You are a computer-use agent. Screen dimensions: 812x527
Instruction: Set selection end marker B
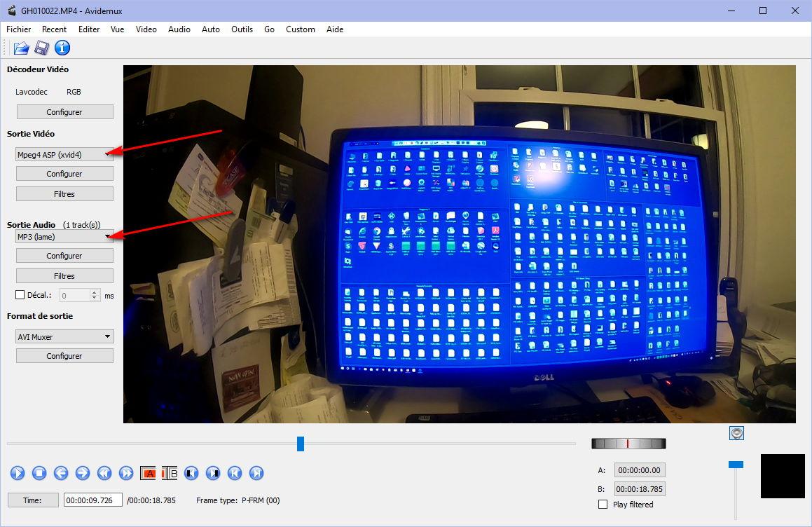tap(170, 473)
